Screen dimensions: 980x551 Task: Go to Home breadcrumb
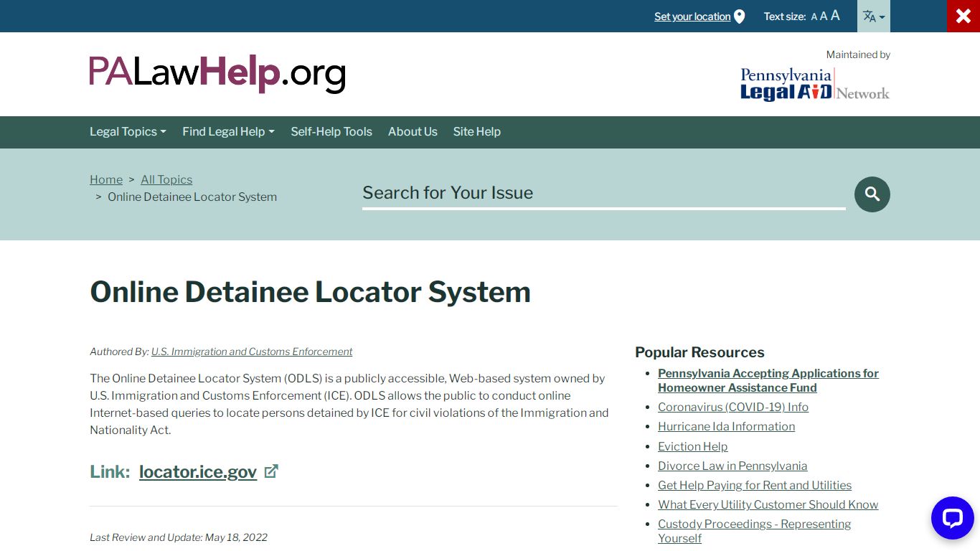click(x=106, y=179)
